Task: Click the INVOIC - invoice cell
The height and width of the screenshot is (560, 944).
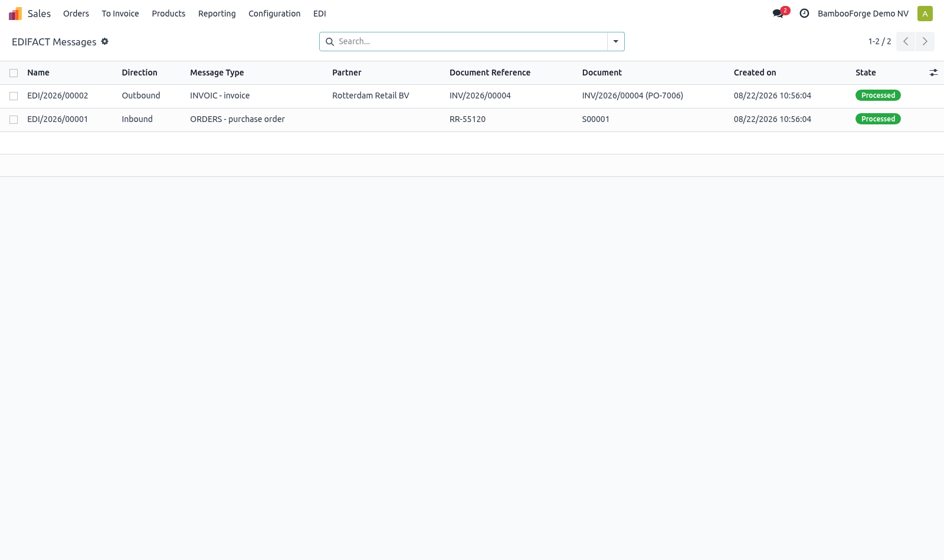Action: click(x=220, y=95)
